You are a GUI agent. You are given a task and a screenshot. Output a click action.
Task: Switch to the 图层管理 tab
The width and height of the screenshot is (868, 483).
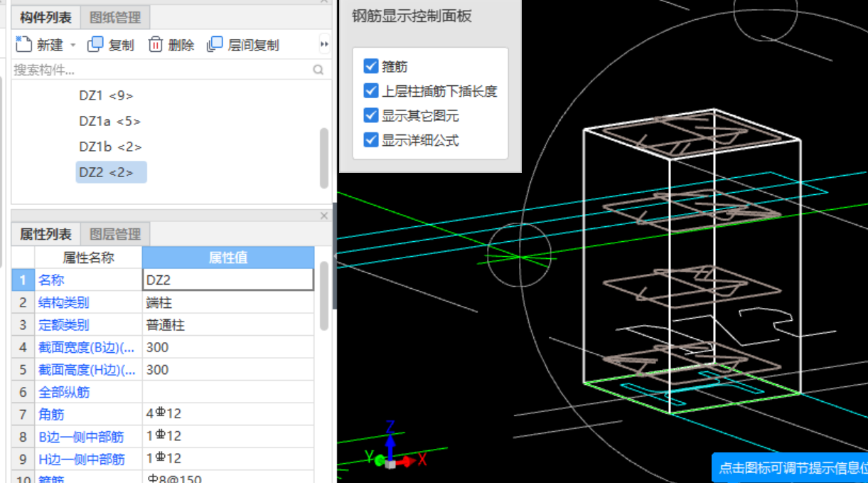(115, 234)
